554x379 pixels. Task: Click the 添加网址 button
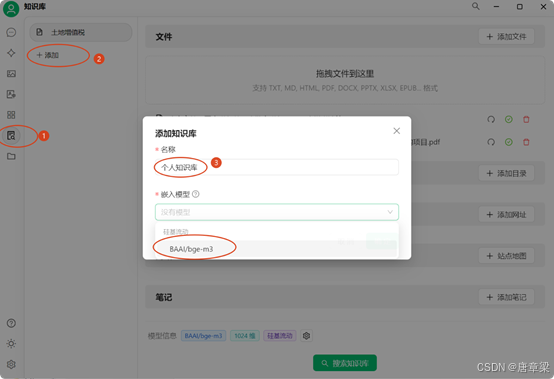click(506, 214)
